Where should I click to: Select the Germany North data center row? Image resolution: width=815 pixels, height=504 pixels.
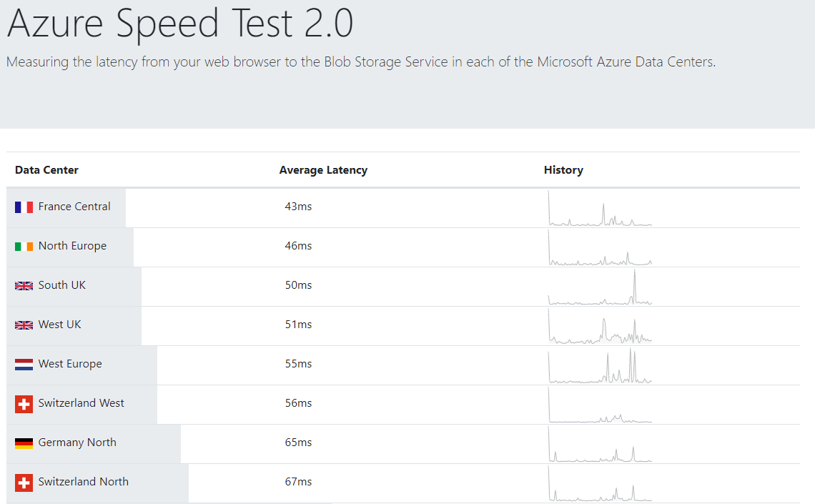tap(77, 442)
